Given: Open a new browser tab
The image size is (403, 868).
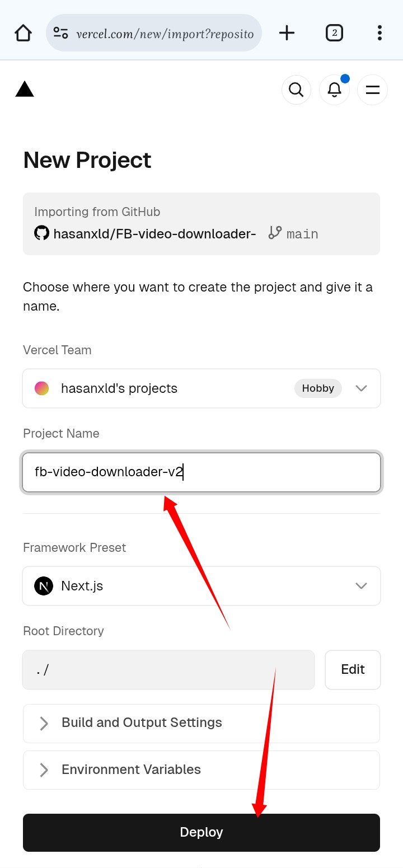Looking at the screenshot, I should pos(287,33).
